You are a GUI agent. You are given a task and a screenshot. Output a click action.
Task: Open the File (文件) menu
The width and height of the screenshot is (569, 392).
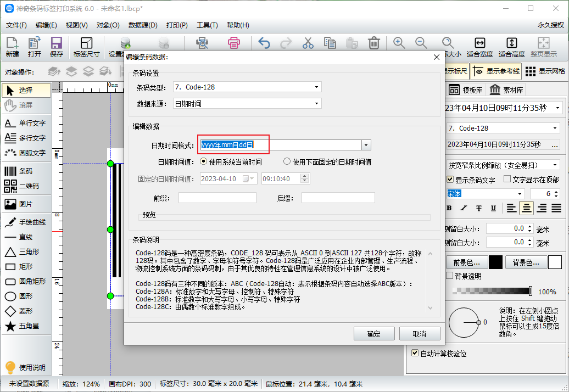pos(16,25)
